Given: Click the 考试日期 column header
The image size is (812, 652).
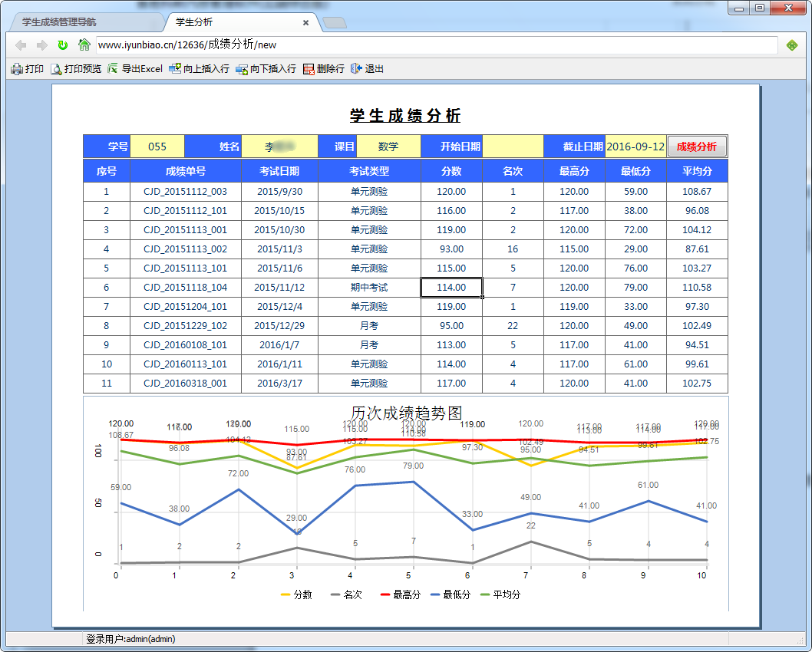Looking at the screenshot, I should click(279, 171).
